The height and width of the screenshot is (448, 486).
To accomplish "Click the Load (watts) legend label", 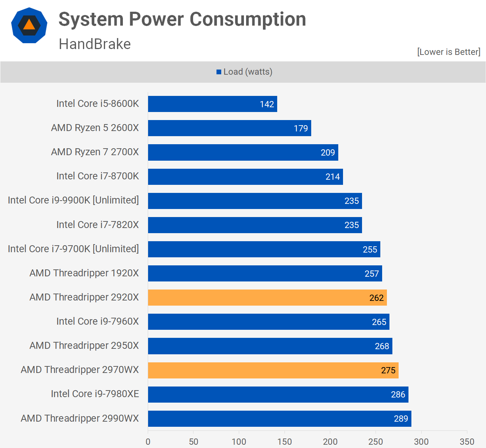I will coord(248,72).
